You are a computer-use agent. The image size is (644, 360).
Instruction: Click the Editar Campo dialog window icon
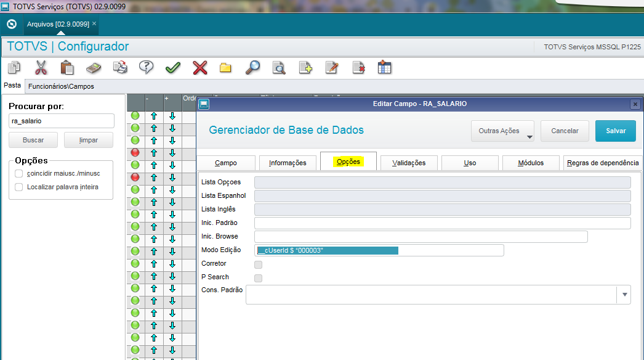[204, 104]
